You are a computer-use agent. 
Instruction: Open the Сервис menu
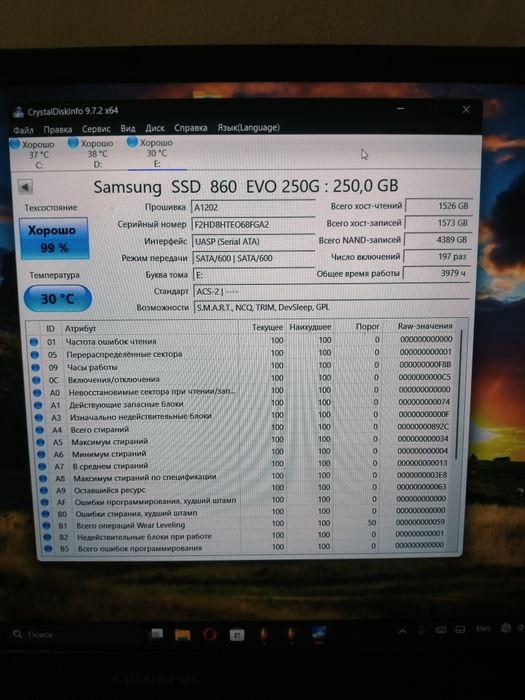point(96,129)
